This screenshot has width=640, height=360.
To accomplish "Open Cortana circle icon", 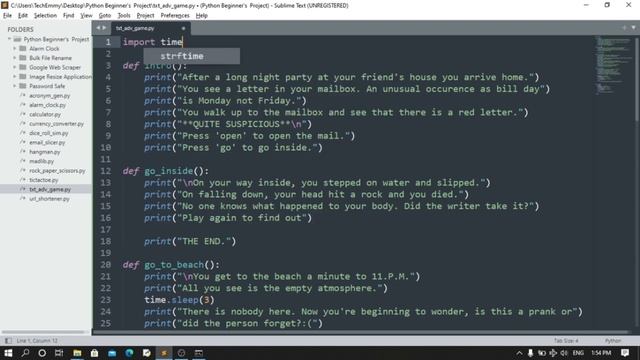I will coord(42,353).
